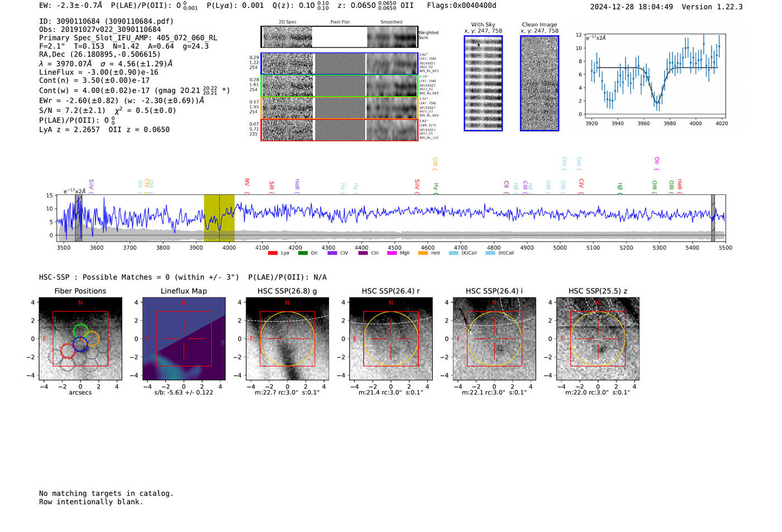The height and width of the screenshot is (532, 782).
Task: Open the HSC SSP(26.4) i image
Action: pos(494,339)
